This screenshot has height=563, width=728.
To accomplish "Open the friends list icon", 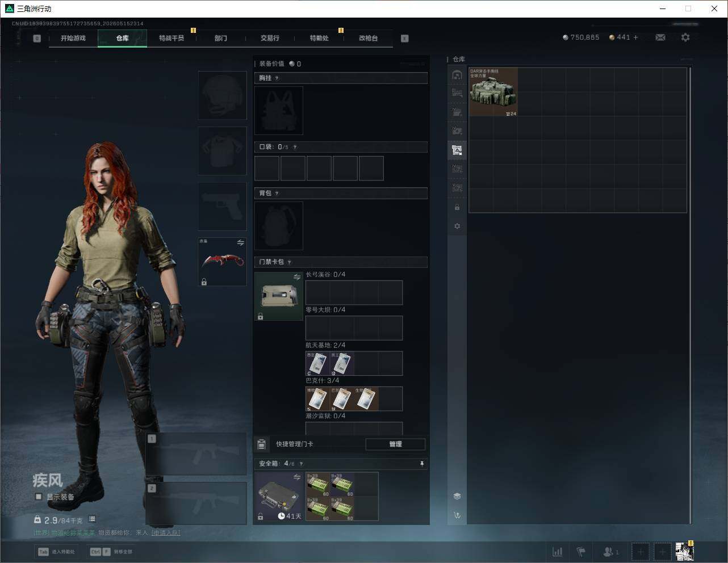I will click(610, 552).
